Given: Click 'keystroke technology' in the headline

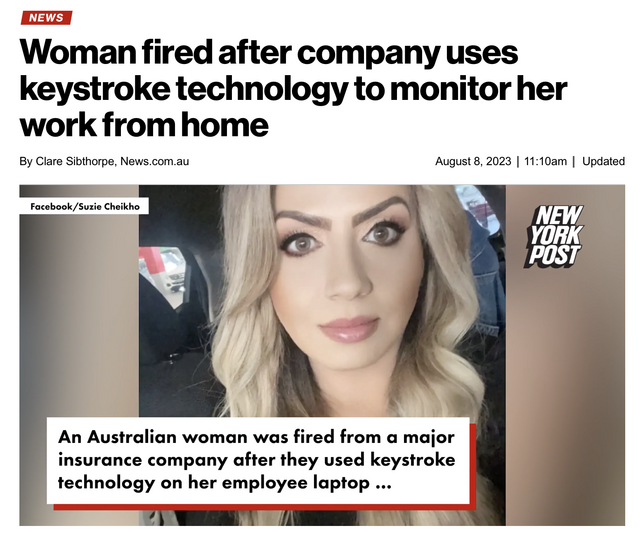Looking at the screenshot, I should (184, 89).
